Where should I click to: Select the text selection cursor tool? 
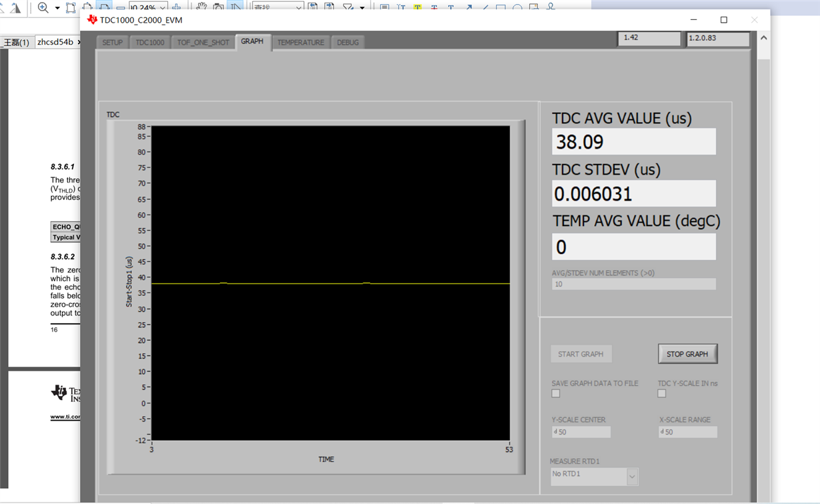[x=235, y=6]
